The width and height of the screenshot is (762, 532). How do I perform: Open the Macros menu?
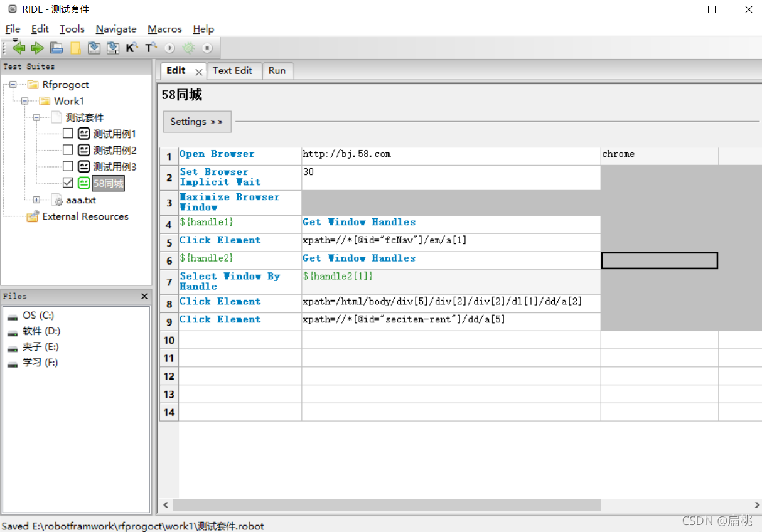pyautogui.click(x=164, y=29)
